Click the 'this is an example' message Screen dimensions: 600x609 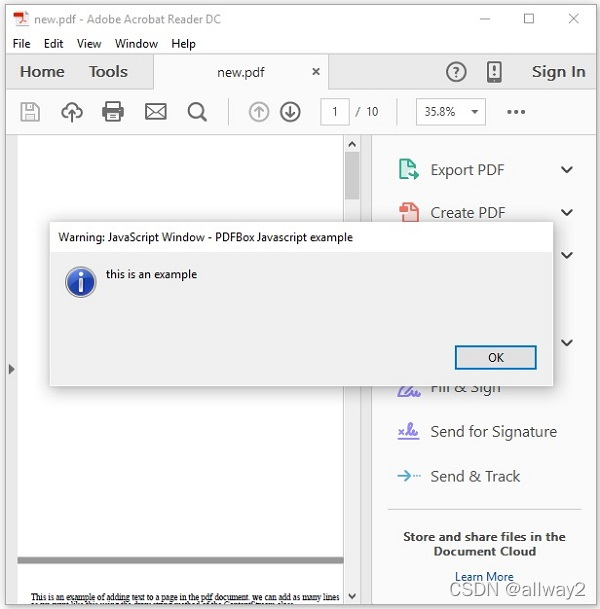tap(151, 274)
